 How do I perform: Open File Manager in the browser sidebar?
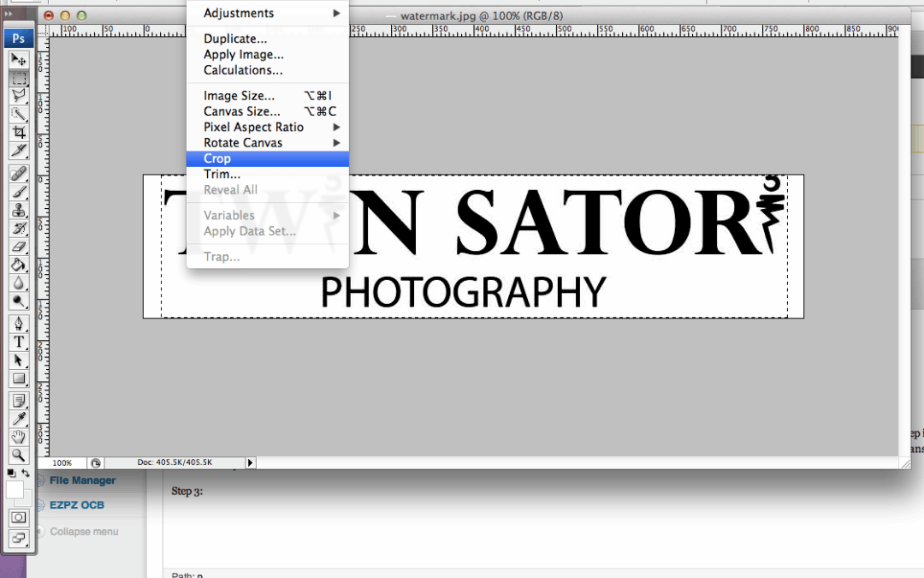(x=82, y=480)
